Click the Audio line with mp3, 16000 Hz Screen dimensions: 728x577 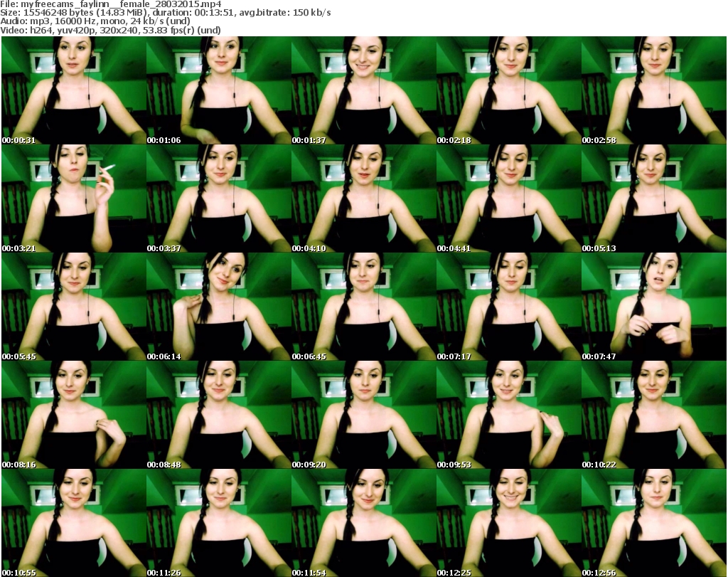coord(95,21)
